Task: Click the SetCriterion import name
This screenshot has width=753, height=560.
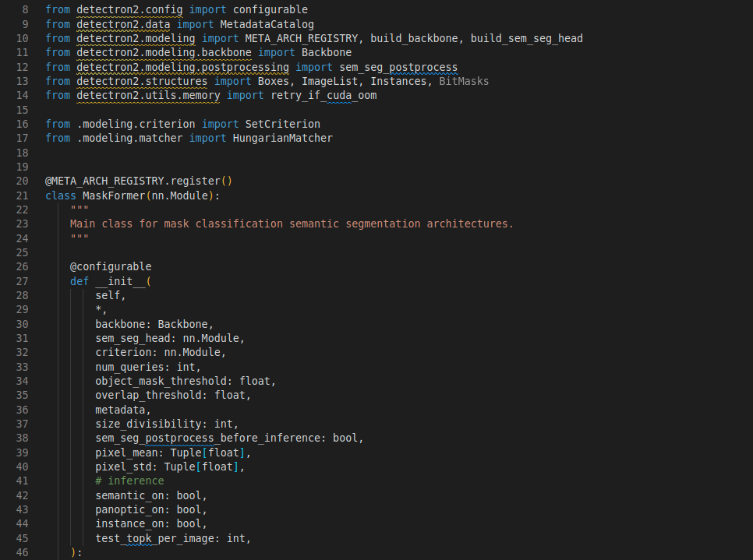Action: [x=283, y=125]
